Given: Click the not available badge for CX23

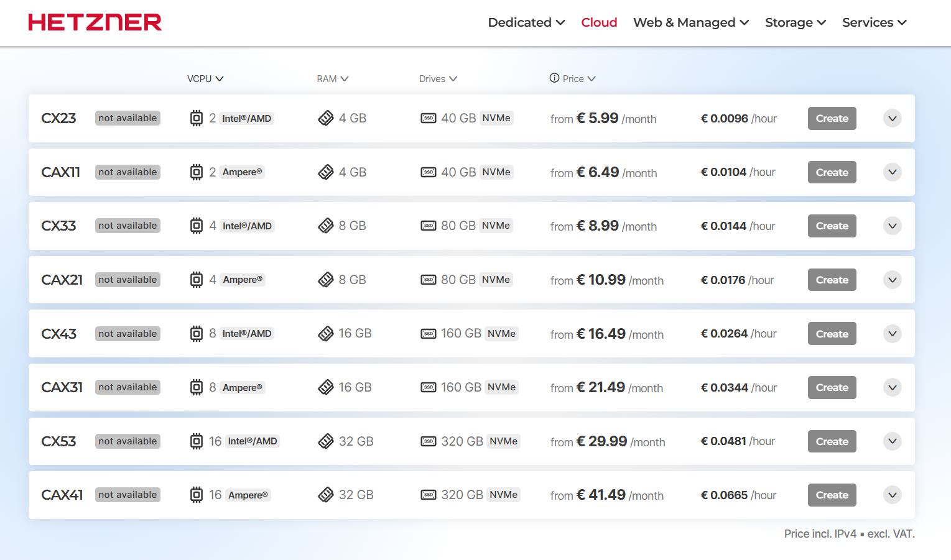Looking at the screenshot, I should click(x=128, y=118).
